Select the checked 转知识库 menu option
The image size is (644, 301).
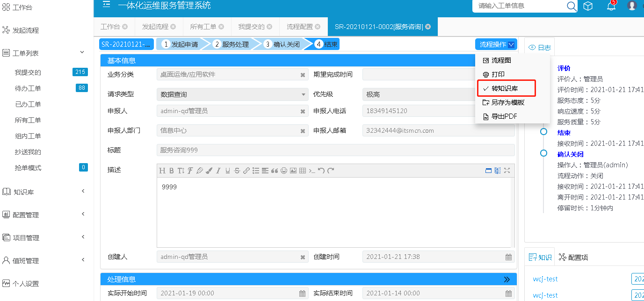(x=505, y=88)
